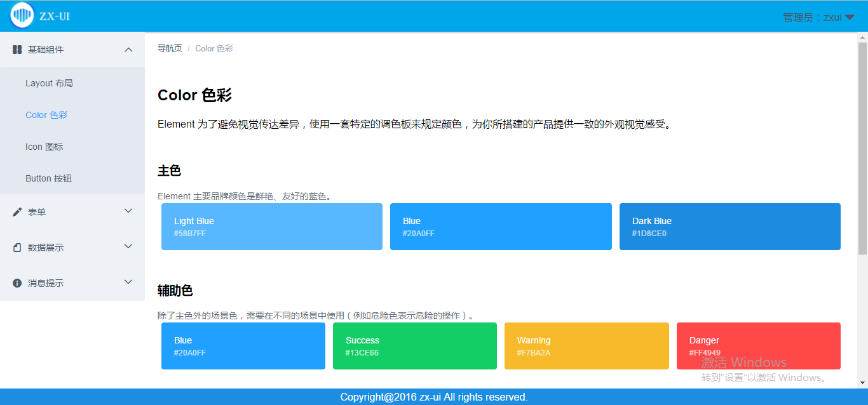Expand the 数据展示 submenu chevron
The height and width of the screenshot is (405, 868).
128,246
